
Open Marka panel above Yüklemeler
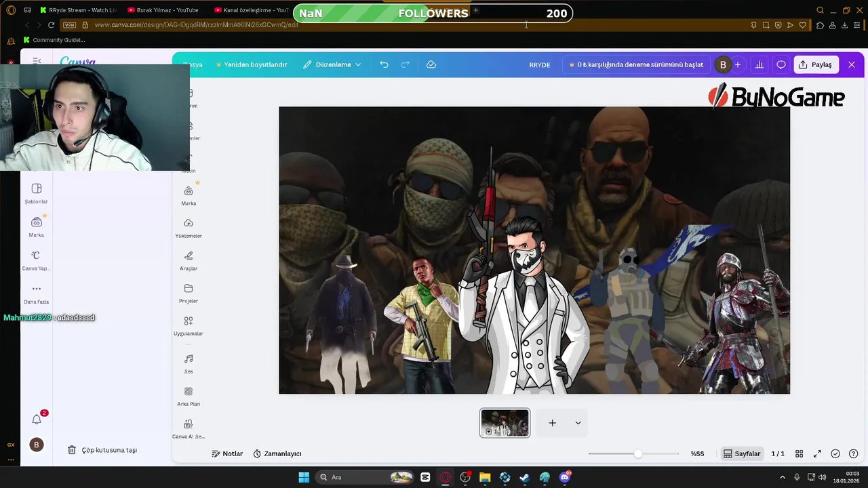(x=189, y=196)
